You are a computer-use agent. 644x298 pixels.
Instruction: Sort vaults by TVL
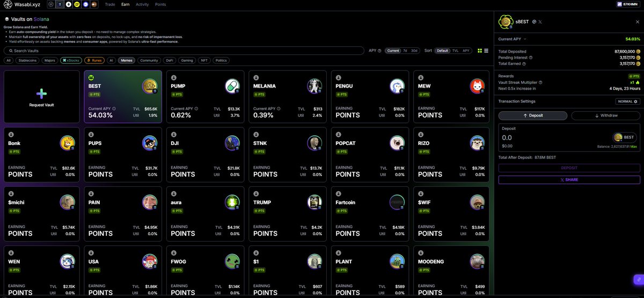tap(455, 50)
